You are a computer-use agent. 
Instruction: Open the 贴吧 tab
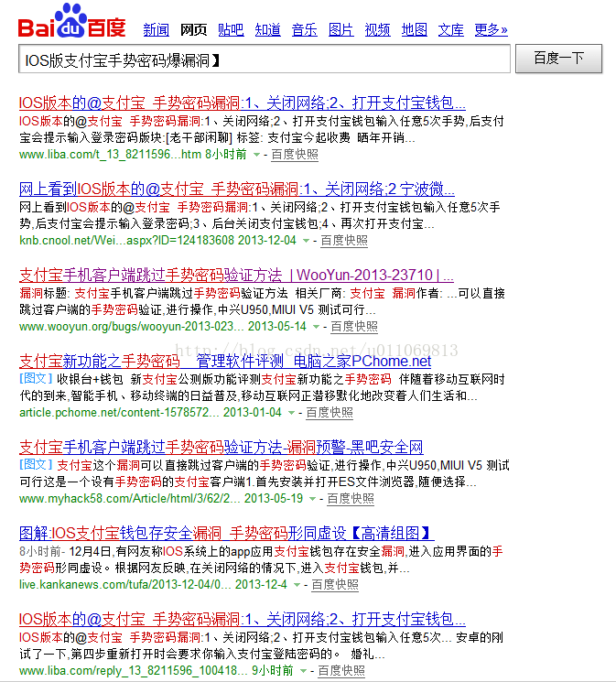click(231, 29)
